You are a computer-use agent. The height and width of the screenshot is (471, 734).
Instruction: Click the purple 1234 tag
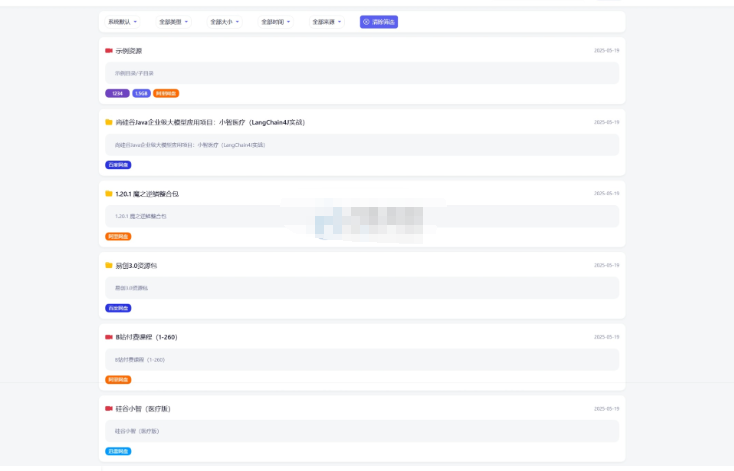coord(117,94)
